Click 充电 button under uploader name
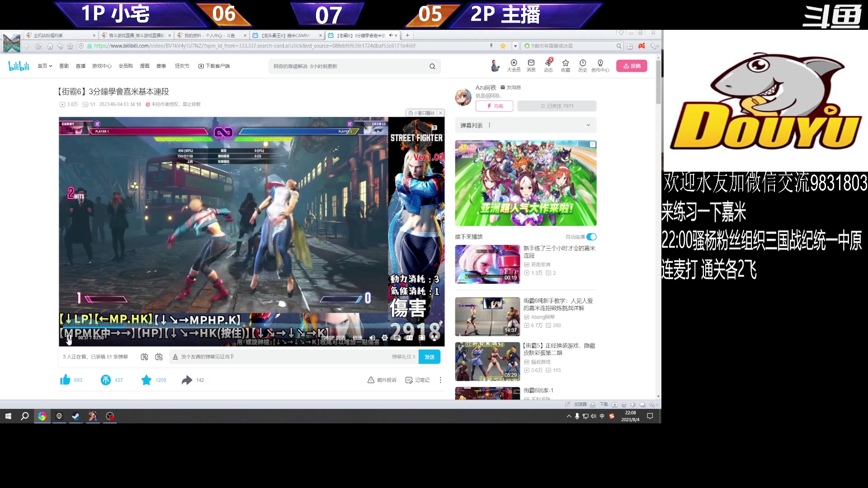This screenshot has height=488, width=868. click(x=494, y=106)
